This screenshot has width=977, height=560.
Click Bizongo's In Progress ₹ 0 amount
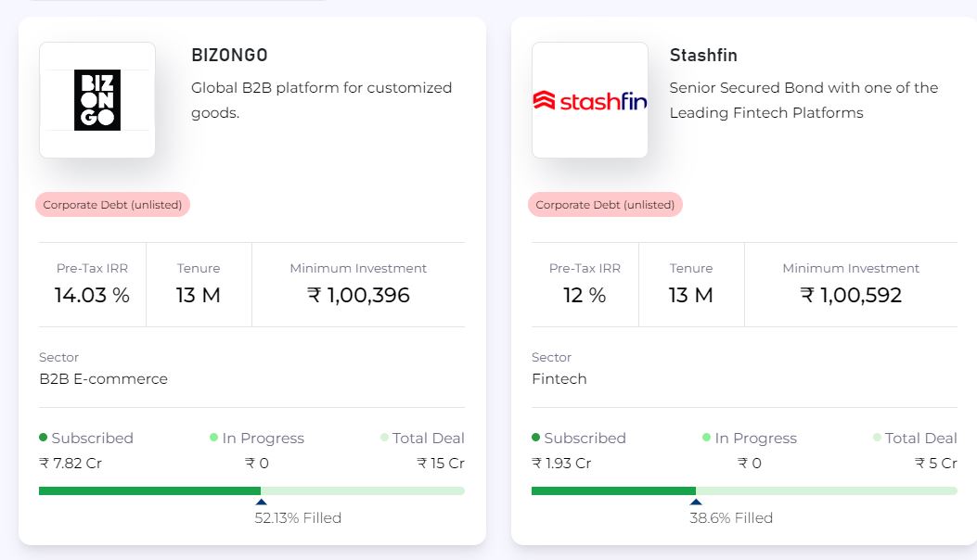click(x=257, y=464)
